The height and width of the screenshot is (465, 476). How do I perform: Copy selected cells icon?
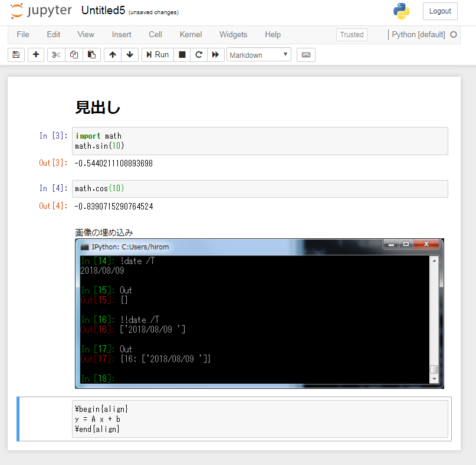[74, 55]
